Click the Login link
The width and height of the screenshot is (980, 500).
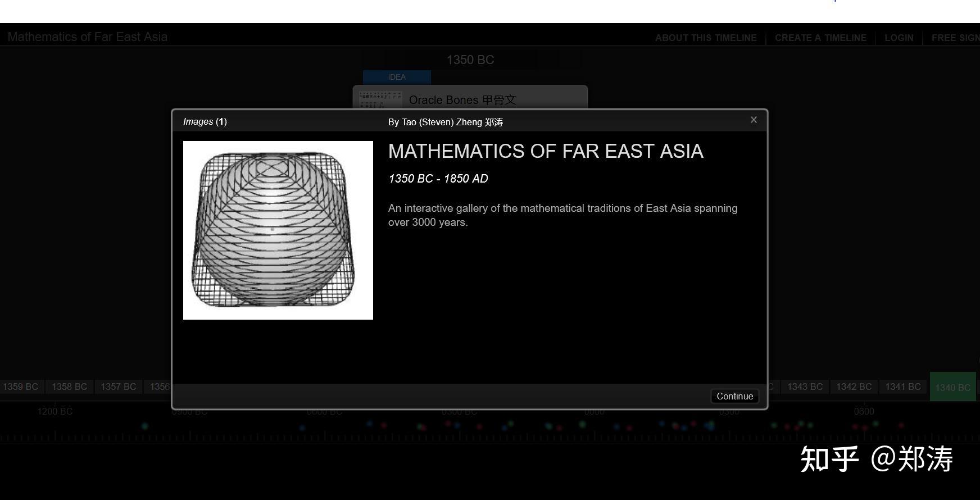tap(899, 38)
